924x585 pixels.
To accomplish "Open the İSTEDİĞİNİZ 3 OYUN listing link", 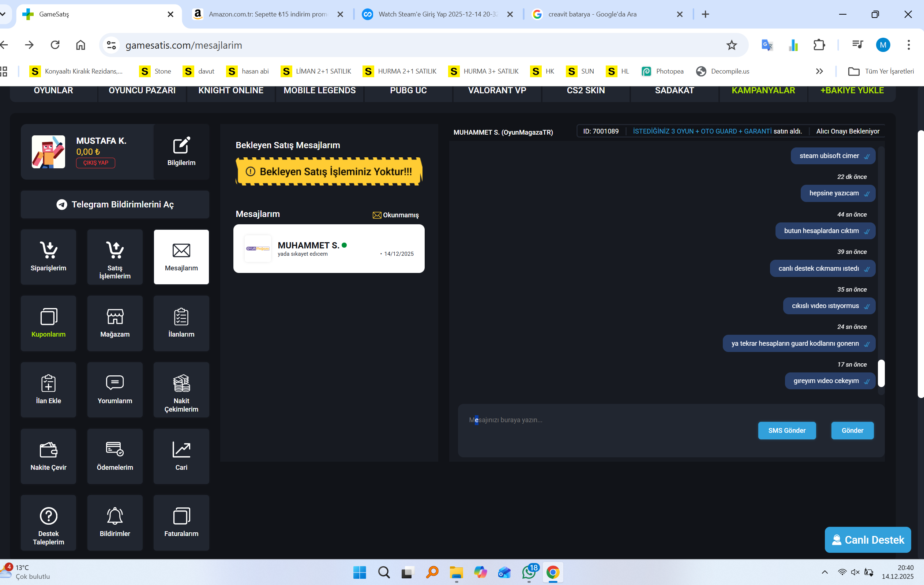I will click(702, 131).
